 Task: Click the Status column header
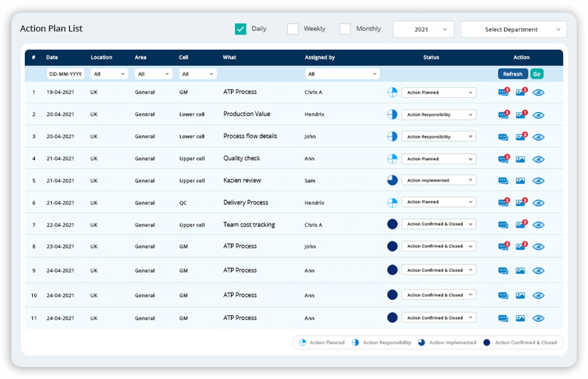click(431, 58)
